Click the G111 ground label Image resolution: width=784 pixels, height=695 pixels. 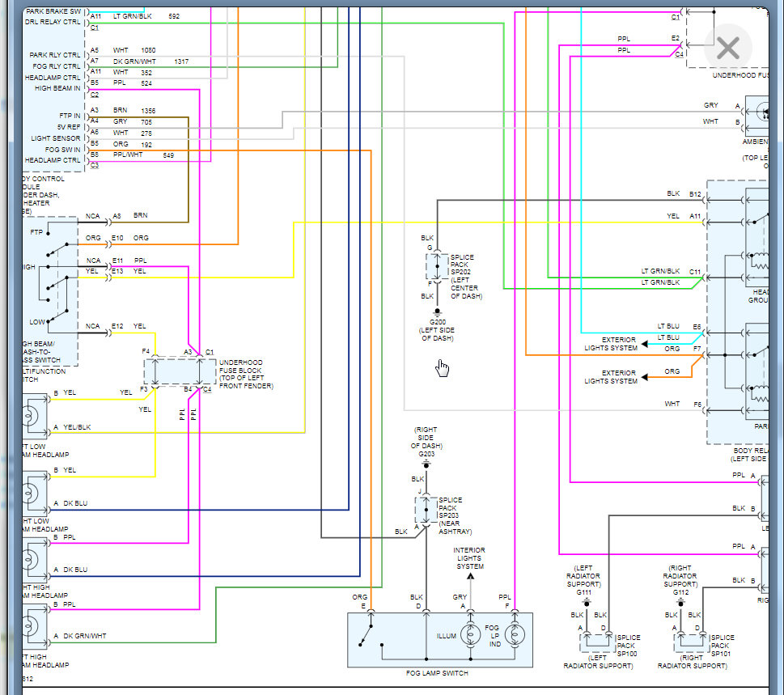point(583,592)
